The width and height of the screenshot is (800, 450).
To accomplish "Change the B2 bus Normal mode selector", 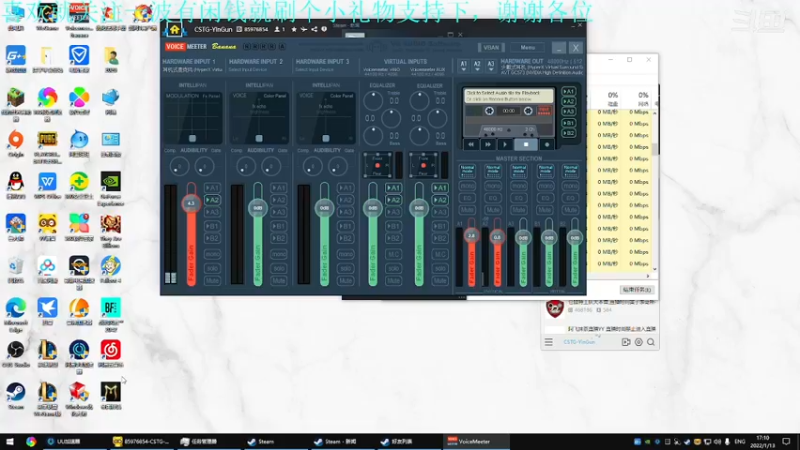I will click(x=570, y=171).
